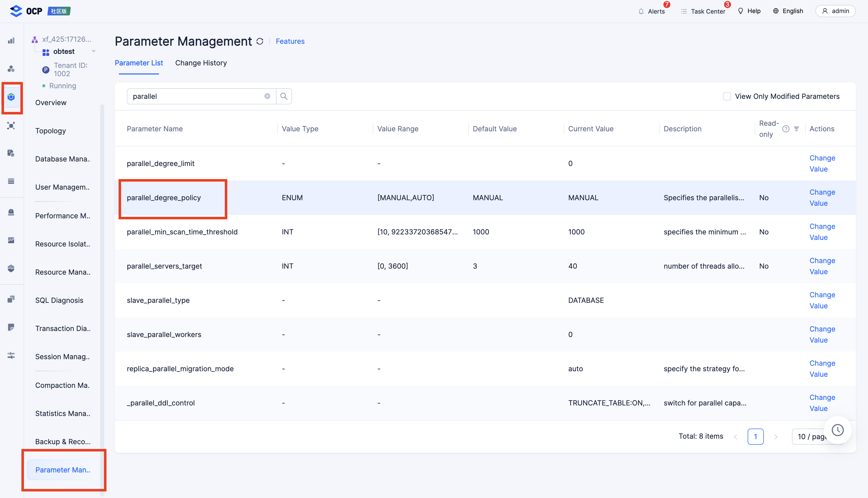Go to the previous page arrow
The height and width of the screenshot is (498, 868).
pyautogui.click(x=736, y=436)
